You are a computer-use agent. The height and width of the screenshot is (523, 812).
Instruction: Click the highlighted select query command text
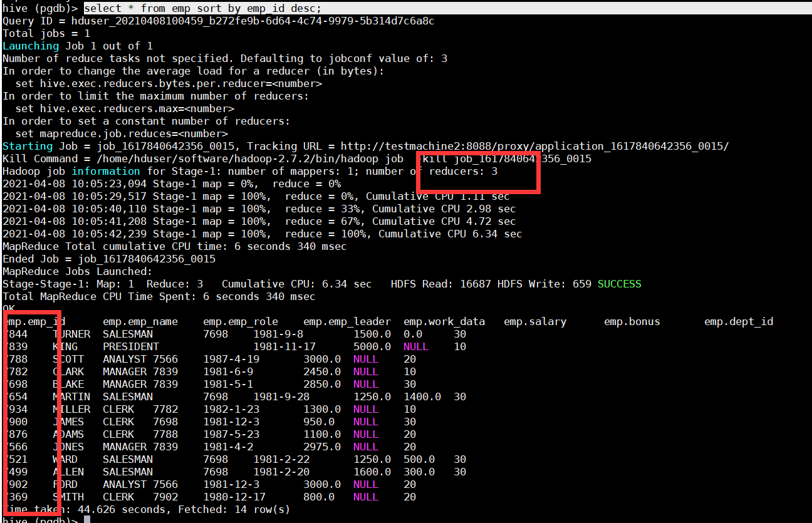tap(203, 8)
